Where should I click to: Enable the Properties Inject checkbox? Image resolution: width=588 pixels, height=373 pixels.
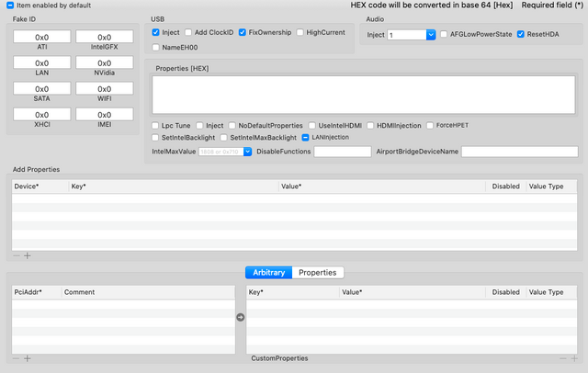click(199, 125)
